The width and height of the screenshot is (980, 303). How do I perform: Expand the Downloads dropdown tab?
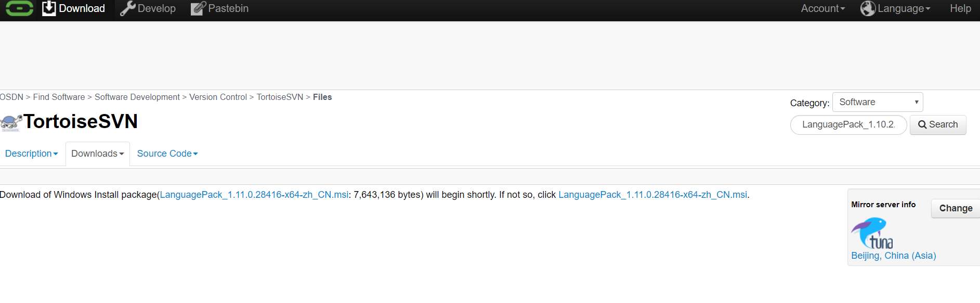tap(98, 154)
